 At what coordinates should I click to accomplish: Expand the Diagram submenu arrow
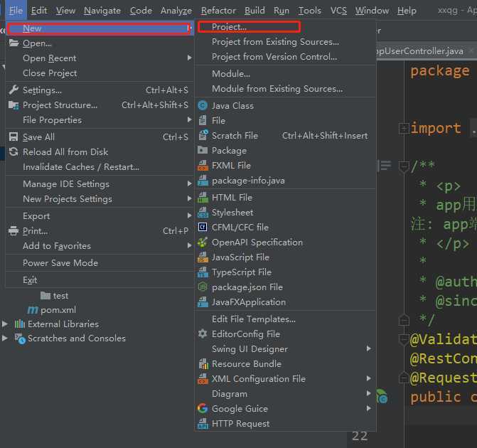coord(369,393)
